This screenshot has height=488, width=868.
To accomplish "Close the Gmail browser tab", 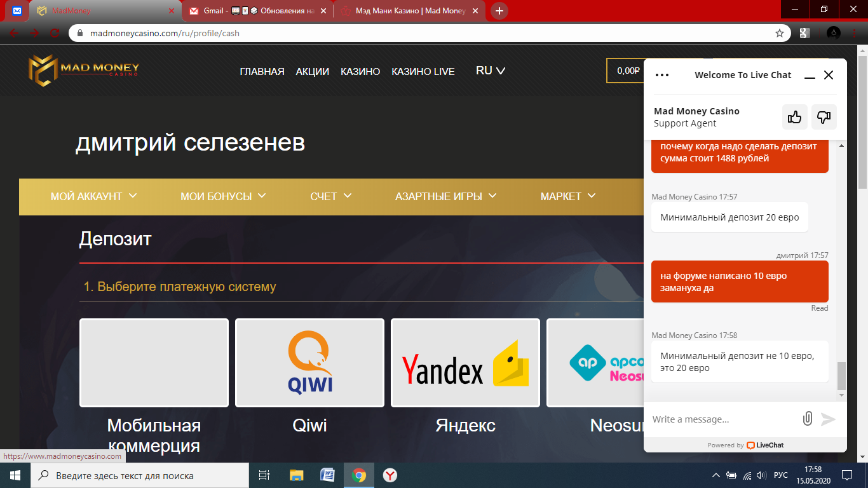I will coord(323,11).
